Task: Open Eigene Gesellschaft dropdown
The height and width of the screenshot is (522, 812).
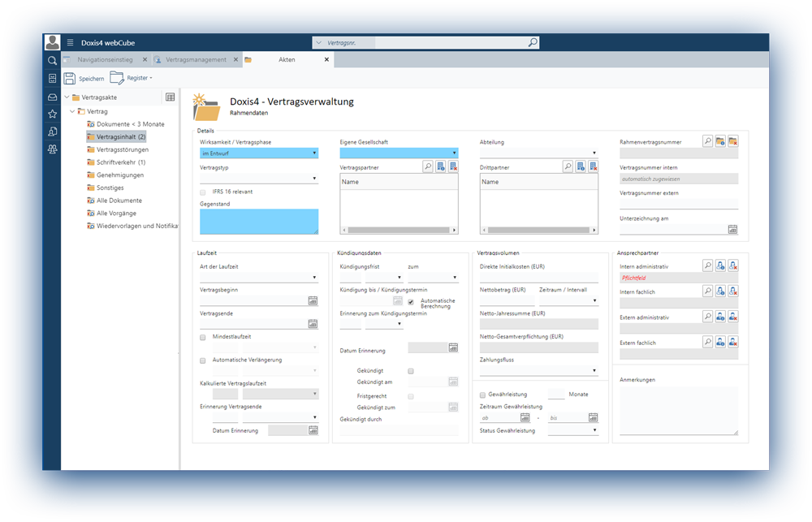Action: pos(399,153)
